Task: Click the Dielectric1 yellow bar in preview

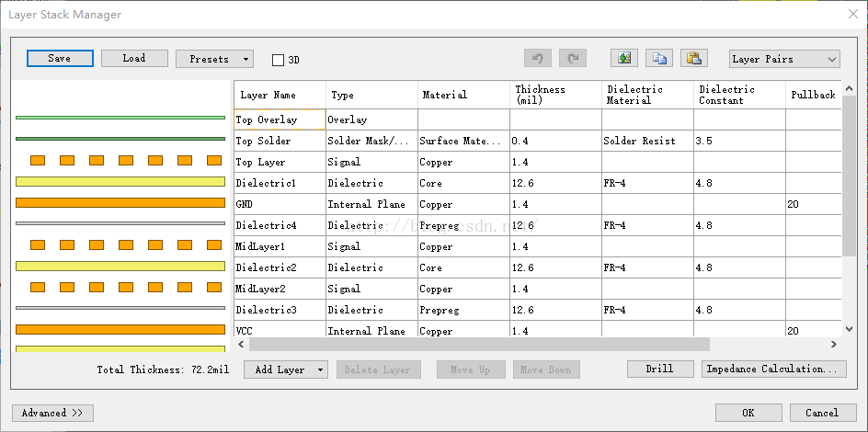Action: pos(120,181)
